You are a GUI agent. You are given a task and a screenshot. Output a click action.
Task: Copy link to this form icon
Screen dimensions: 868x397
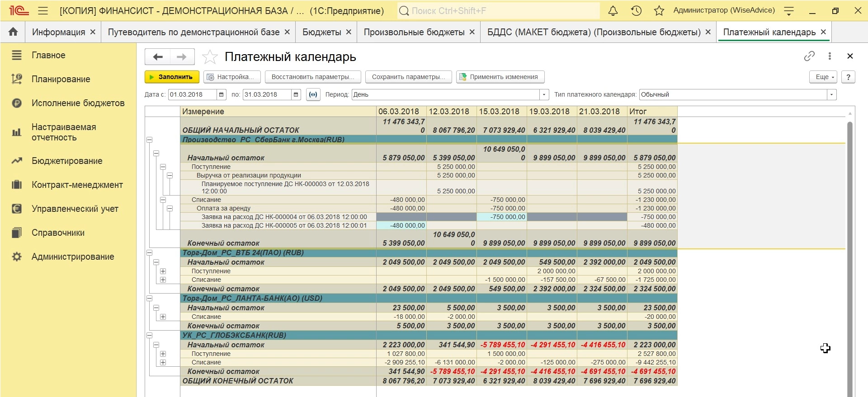pos(809,56)
